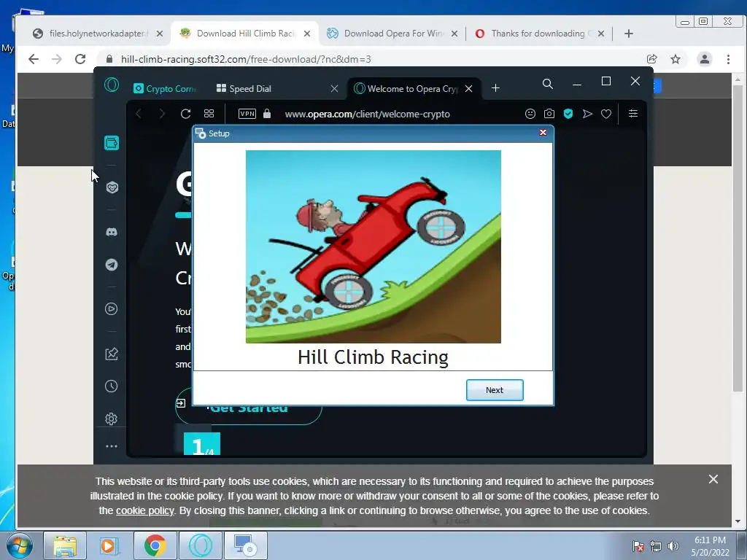Open Opera settings gear in sidebar

[x=112, y=419]
